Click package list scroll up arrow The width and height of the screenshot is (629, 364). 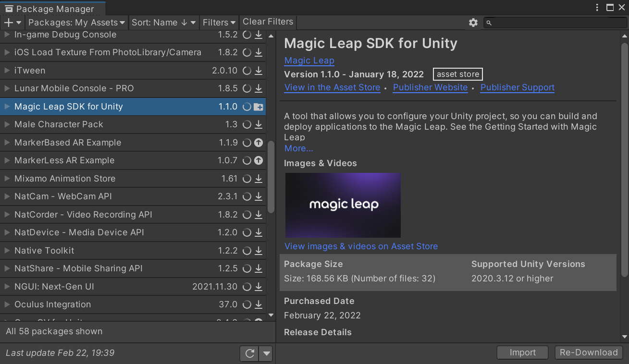click(x=271, y=36)
